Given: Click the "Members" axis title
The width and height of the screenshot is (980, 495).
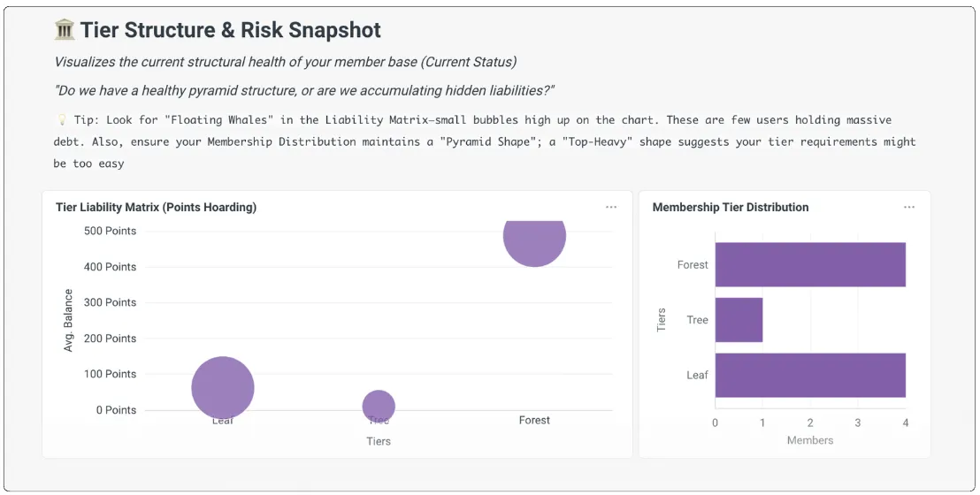Looking at the screenshot, I should point(810,440).
